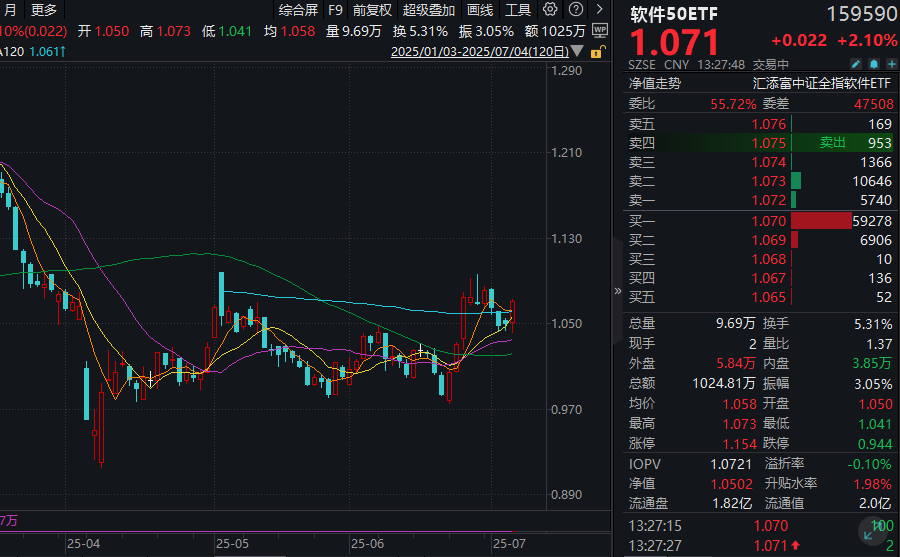Screen dimensions: 900x557
Task: Toggle the orange date range lock
Action: [x=597, y=51]
